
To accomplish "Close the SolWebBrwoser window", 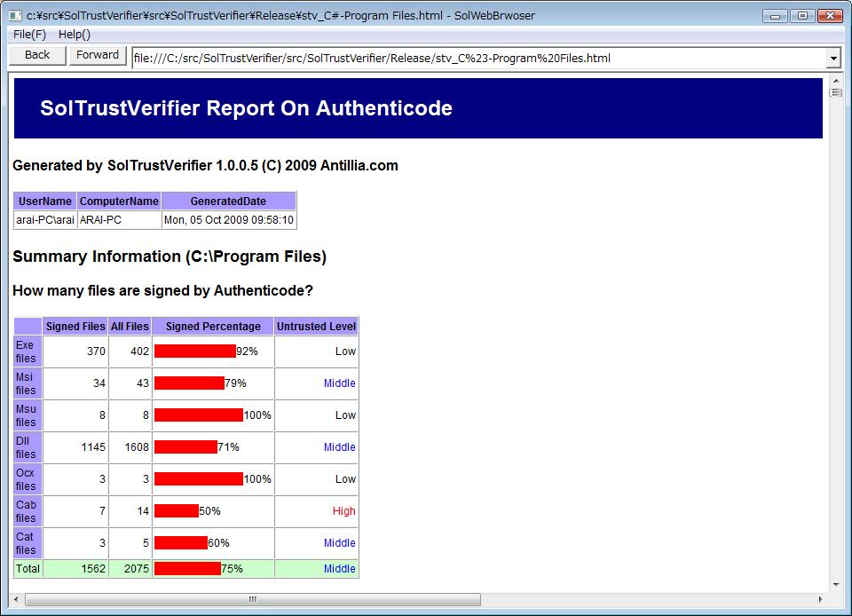I will pyautogui.click(x=830, y=16).
